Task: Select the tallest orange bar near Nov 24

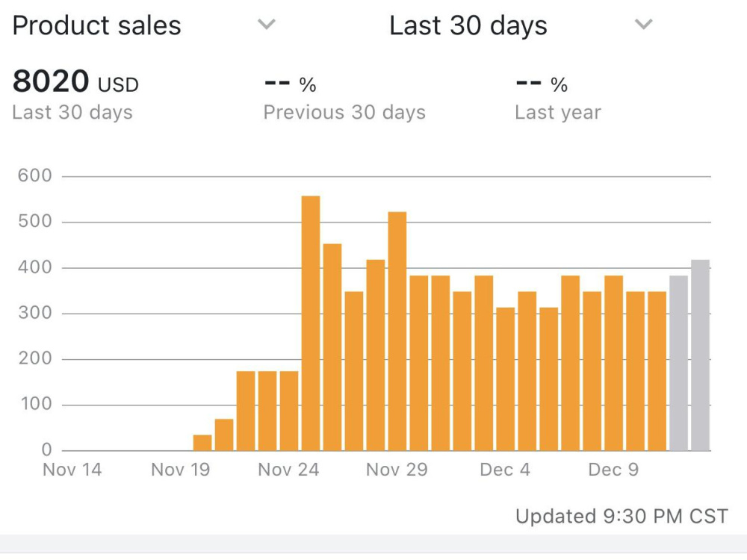Action: [x=311, y=323]
